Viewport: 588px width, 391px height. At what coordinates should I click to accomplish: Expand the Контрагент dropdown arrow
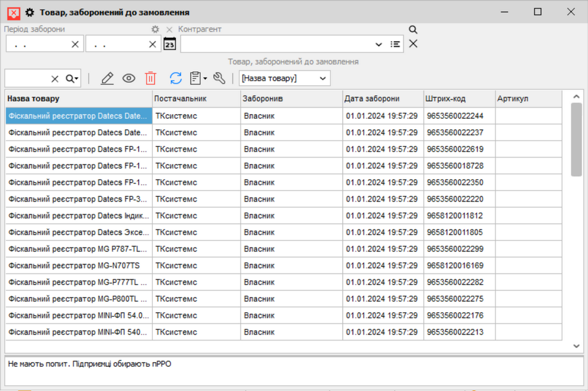pos(379,44)
